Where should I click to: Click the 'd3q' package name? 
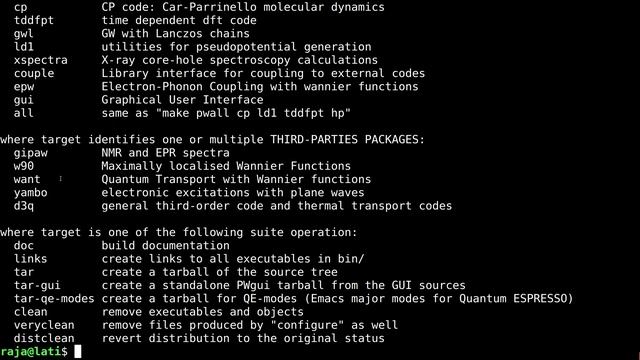24,206
